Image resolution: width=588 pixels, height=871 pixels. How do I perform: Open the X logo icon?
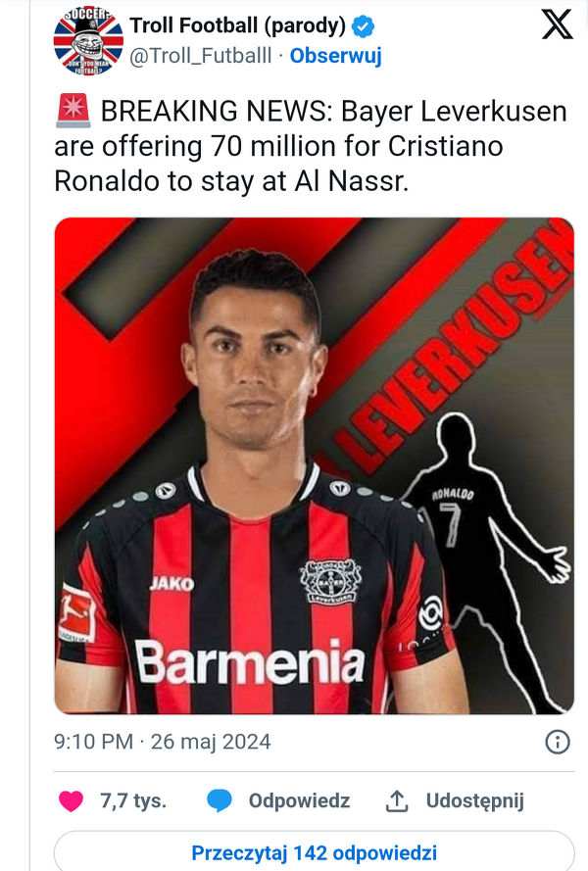[x=557, y=25]
